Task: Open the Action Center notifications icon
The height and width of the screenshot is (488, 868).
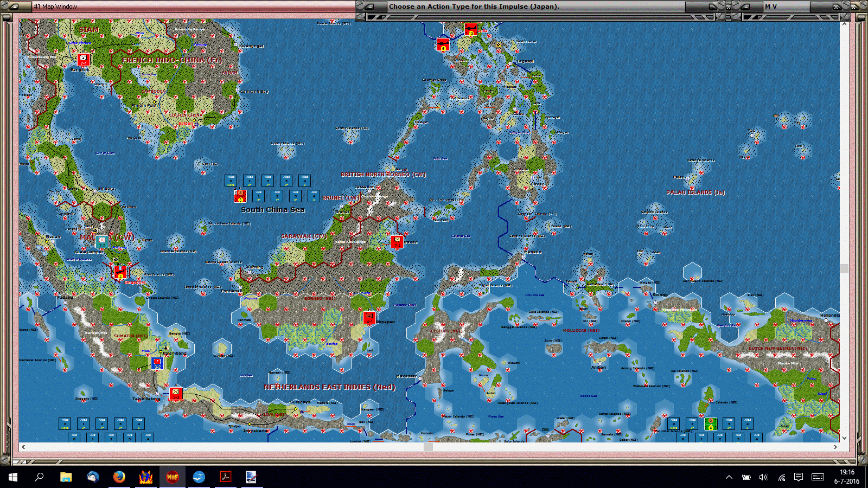Action: [799, 477]
